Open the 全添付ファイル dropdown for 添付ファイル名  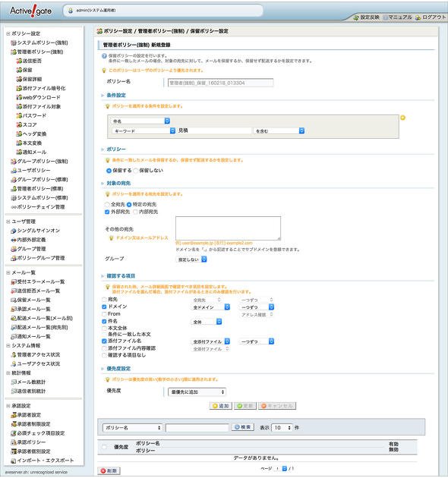click(210, 341)
